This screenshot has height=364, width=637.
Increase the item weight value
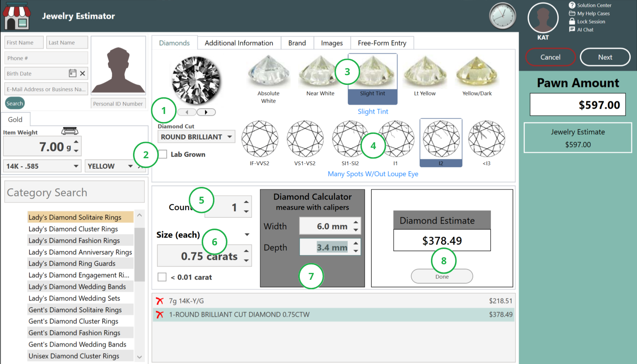pyautogui.click(x=76, y=142)
